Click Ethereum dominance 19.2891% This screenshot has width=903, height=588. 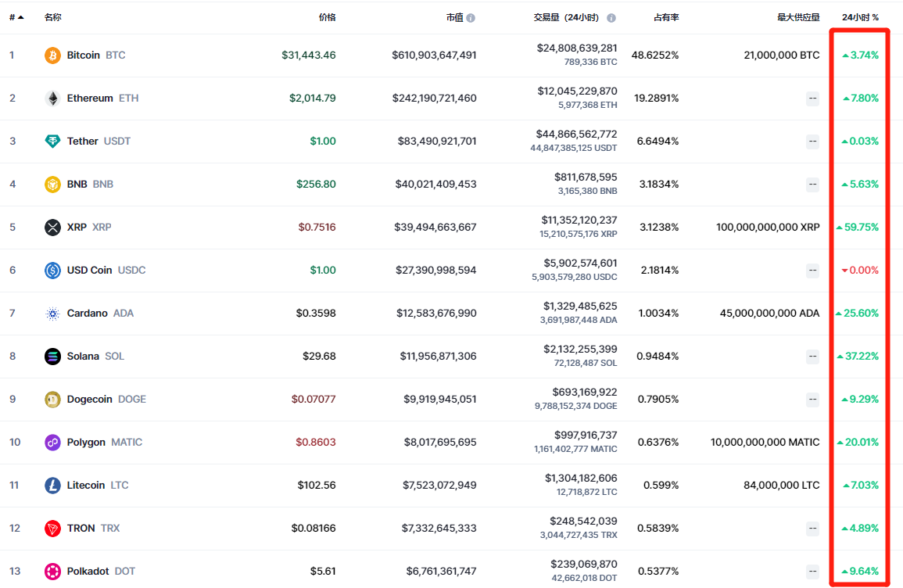coord(657,99)
